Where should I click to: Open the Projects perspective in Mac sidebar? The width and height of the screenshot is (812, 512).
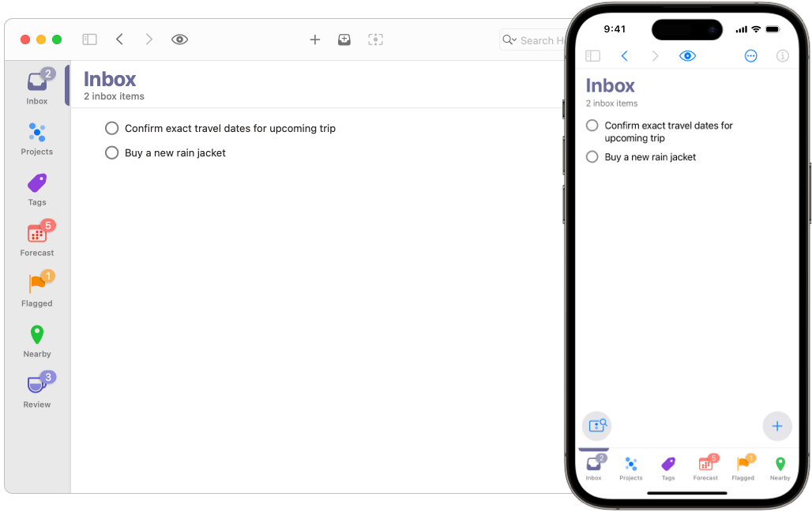[37, 138]
